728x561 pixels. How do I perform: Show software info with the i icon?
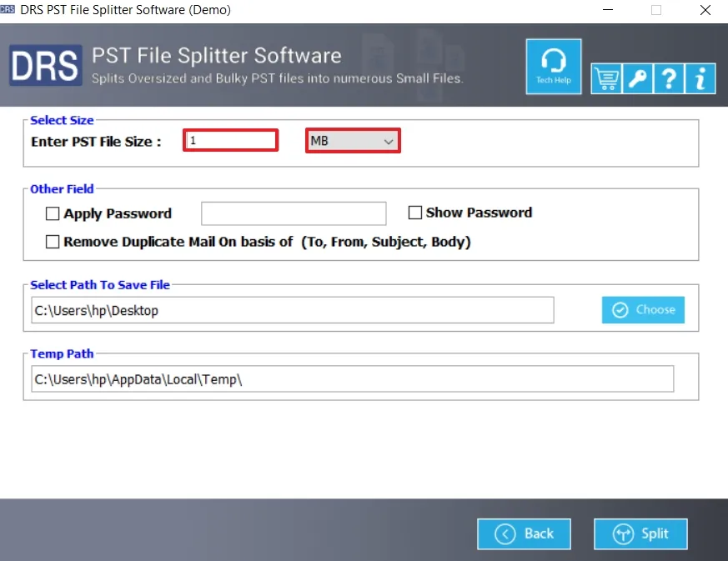(700, 78)
